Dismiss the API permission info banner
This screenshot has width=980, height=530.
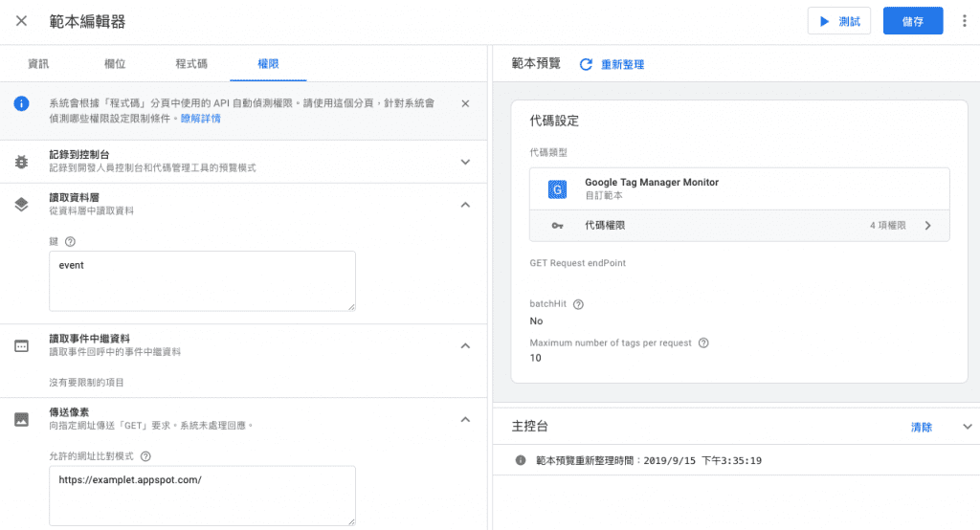(465, 103)
